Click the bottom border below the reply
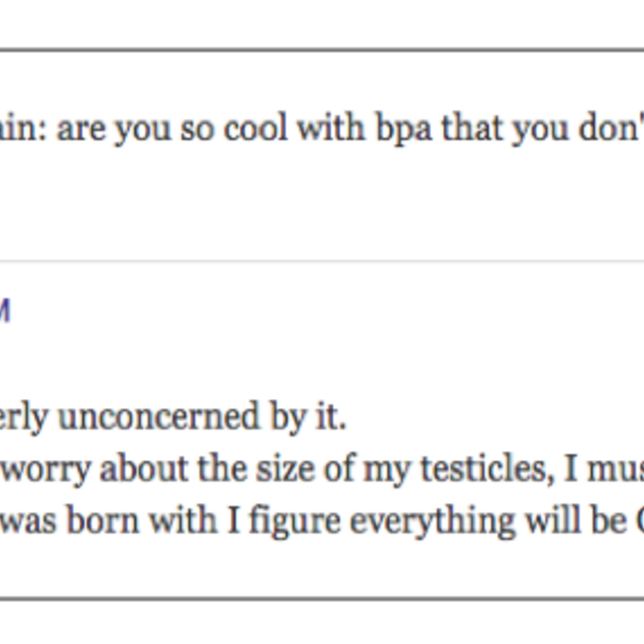This screenshot has height=644, width=644. 322,597
